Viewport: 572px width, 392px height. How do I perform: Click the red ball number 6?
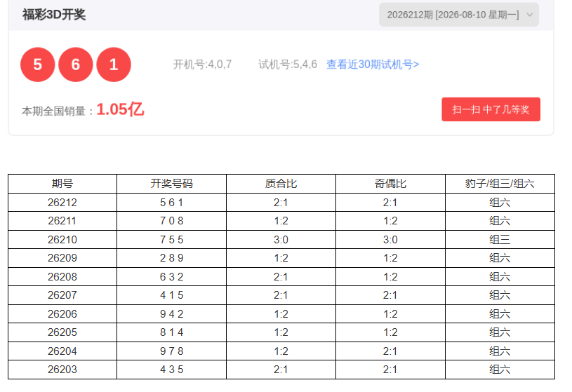(76, 65)
